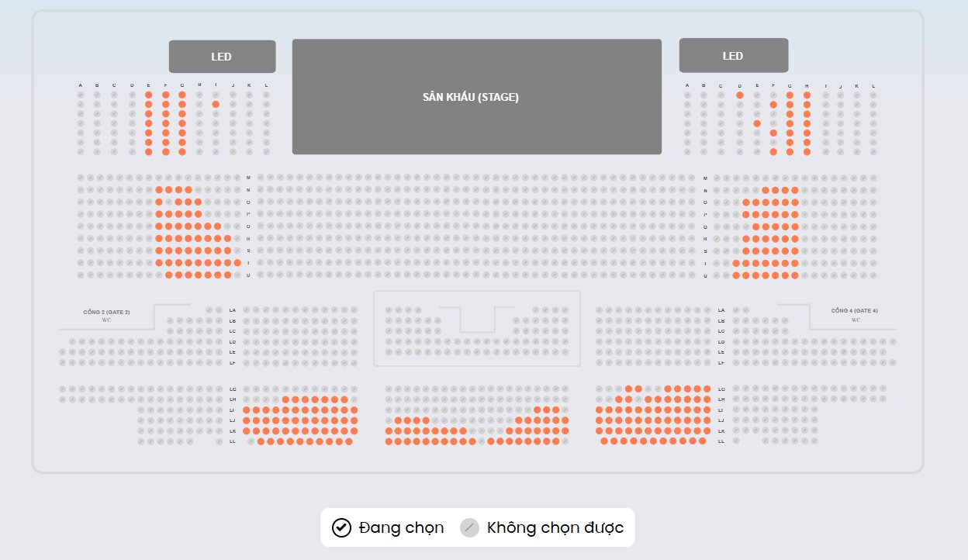
Task: Select orange seat immediately left of right LG label
Action: coord(707,389)
